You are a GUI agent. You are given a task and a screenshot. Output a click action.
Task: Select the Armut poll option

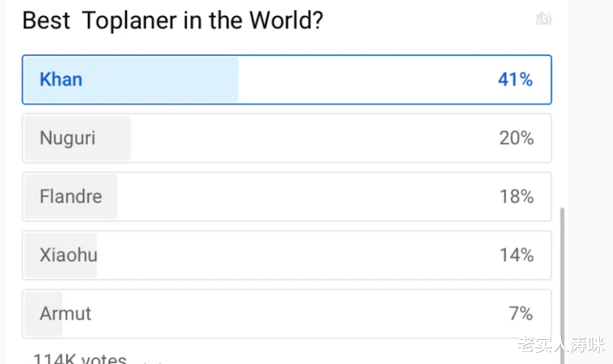tap(286, 313)
